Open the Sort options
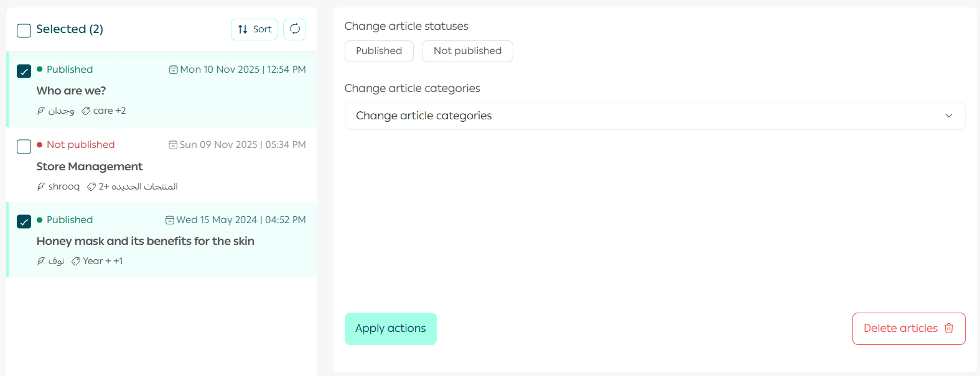The image size is (980, 376). click(x=254, y=29)
